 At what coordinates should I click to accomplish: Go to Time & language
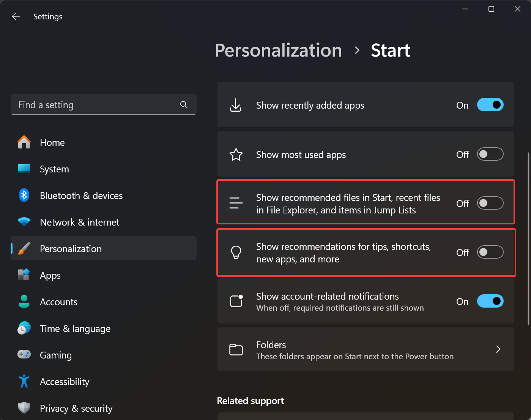pos(104,328)
